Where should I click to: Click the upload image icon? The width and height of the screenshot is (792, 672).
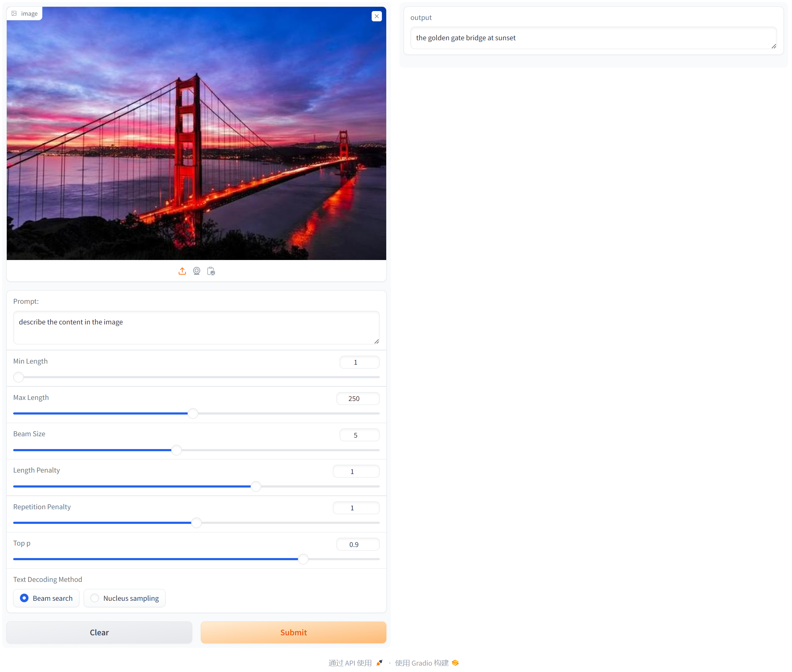182,271
